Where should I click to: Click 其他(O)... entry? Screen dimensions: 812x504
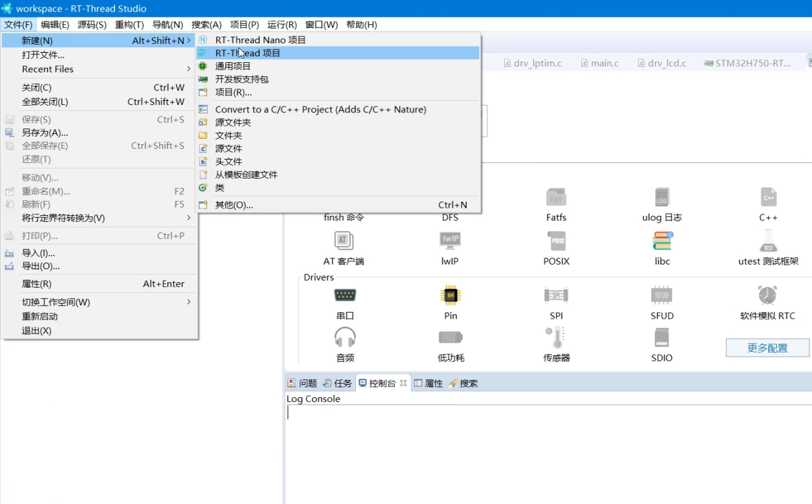(338, 205)
